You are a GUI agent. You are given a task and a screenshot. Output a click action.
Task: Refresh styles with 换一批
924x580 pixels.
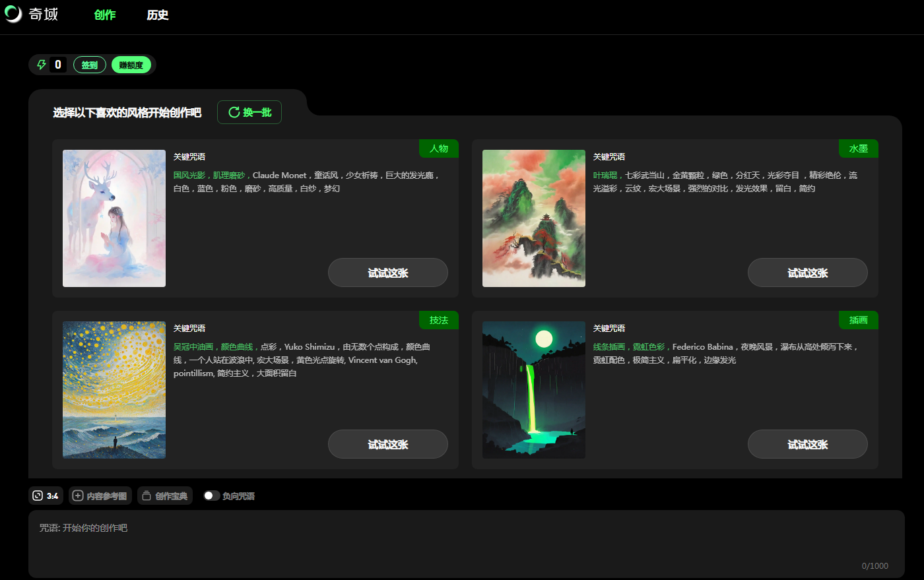click(x=249, y=112)
